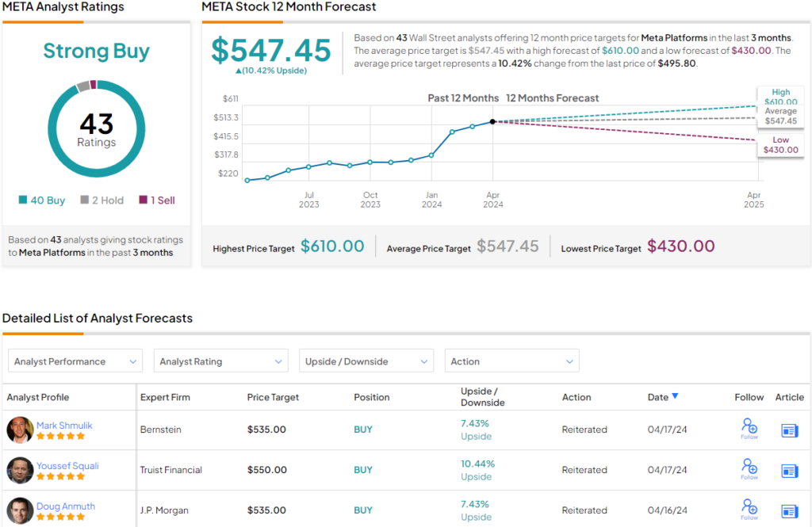Click Doug Anmuth's star rating
The width and height of the screenshot is (812, 527).
pos(60,517)
